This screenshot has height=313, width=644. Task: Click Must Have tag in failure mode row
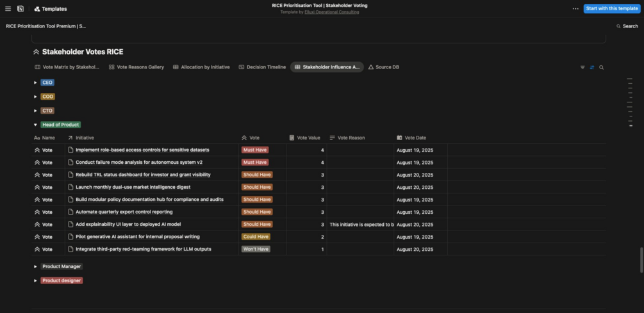click(255, 163)
